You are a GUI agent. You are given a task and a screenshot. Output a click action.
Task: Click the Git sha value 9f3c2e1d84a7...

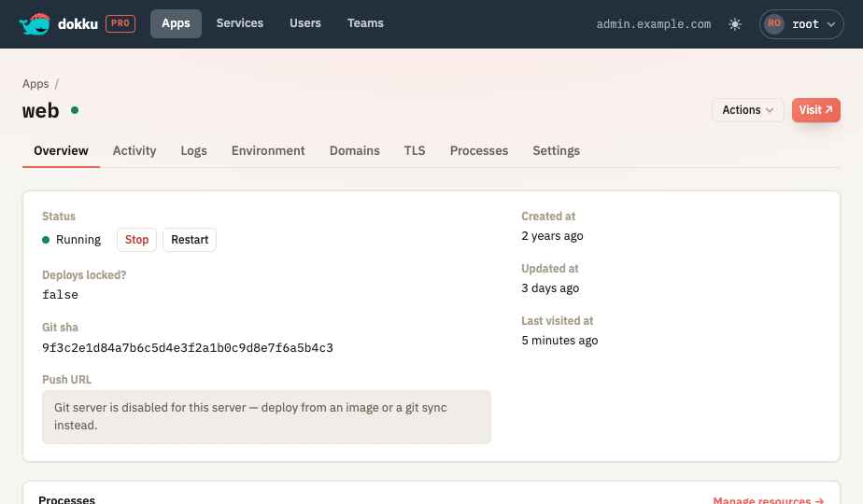pyautogui.click(x=188, y=348)
